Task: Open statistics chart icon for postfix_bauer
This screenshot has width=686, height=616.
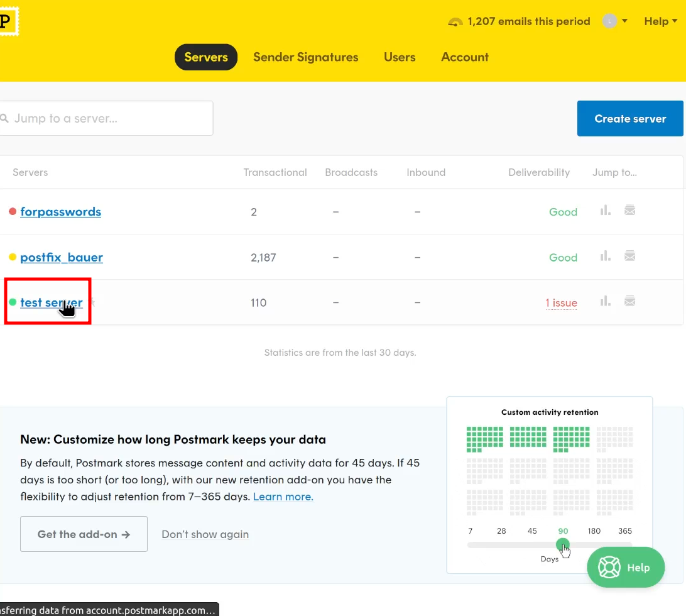Action: coord(606,256)
